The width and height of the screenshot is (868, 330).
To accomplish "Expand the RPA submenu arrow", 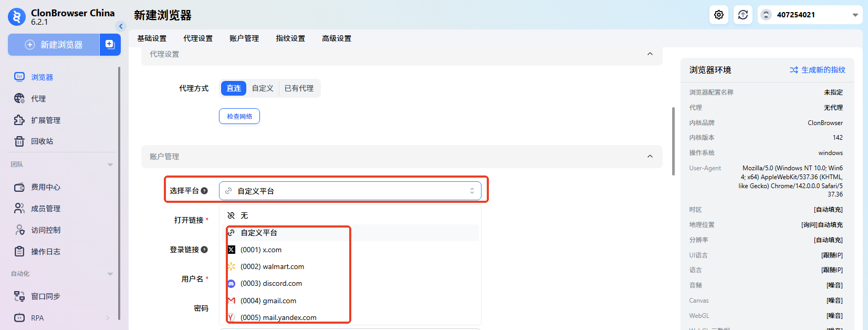I will [108, 318].
